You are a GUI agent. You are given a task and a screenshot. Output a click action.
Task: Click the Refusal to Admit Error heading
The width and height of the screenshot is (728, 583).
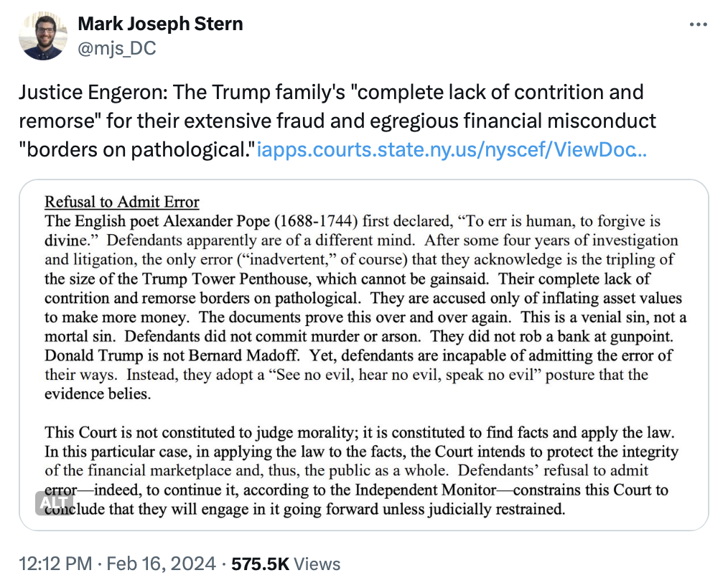(122, 202)
